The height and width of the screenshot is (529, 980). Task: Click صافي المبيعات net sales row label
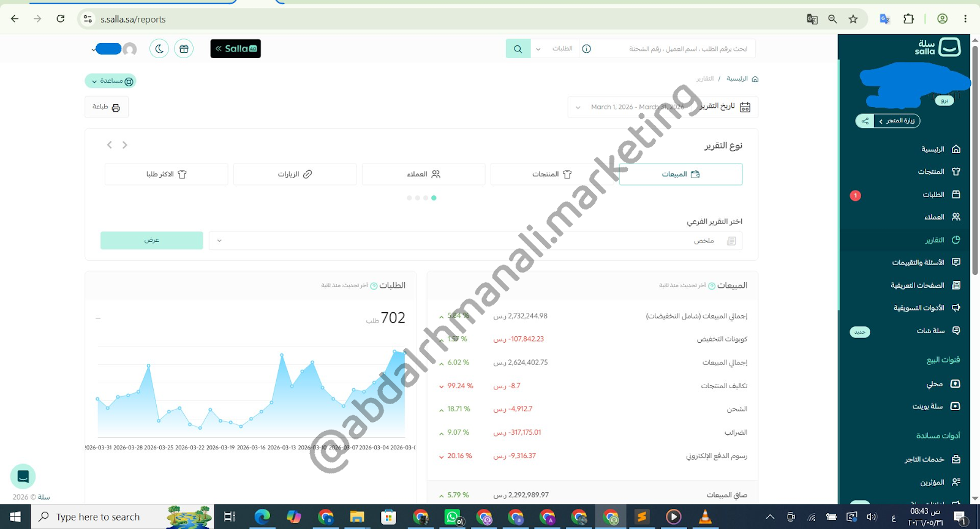pyautogui.click(x=727, y=495)
